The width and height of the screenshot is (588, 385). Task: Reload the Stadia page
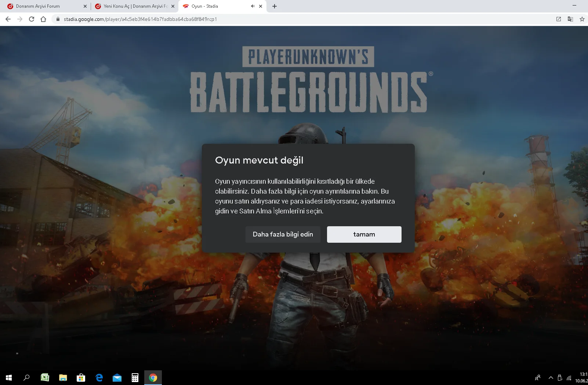pyautogui.click(x=32, y=19)
